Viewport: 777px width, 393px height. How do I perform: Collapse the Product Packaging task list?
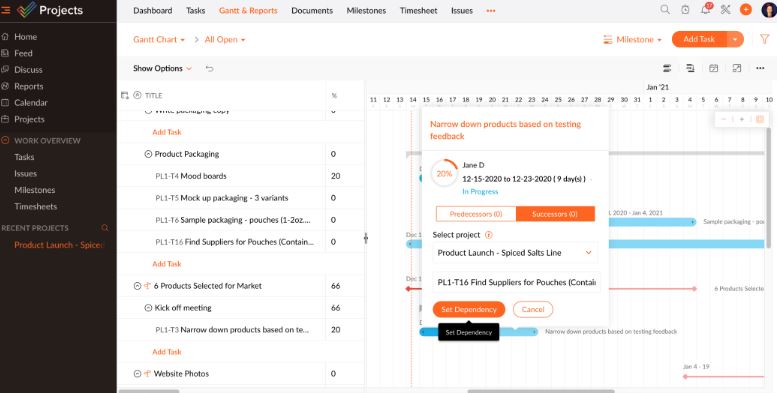click(x=148, y=154)
